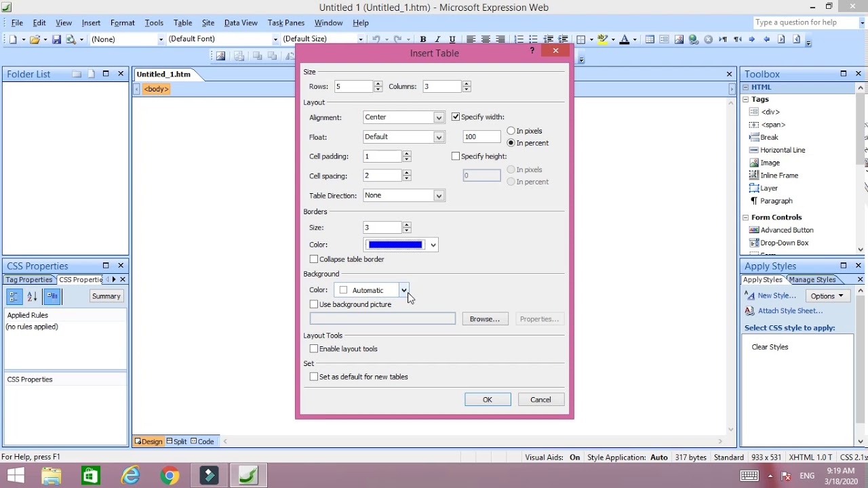Click the Browse... button for background picture

(x=485, y=319)
